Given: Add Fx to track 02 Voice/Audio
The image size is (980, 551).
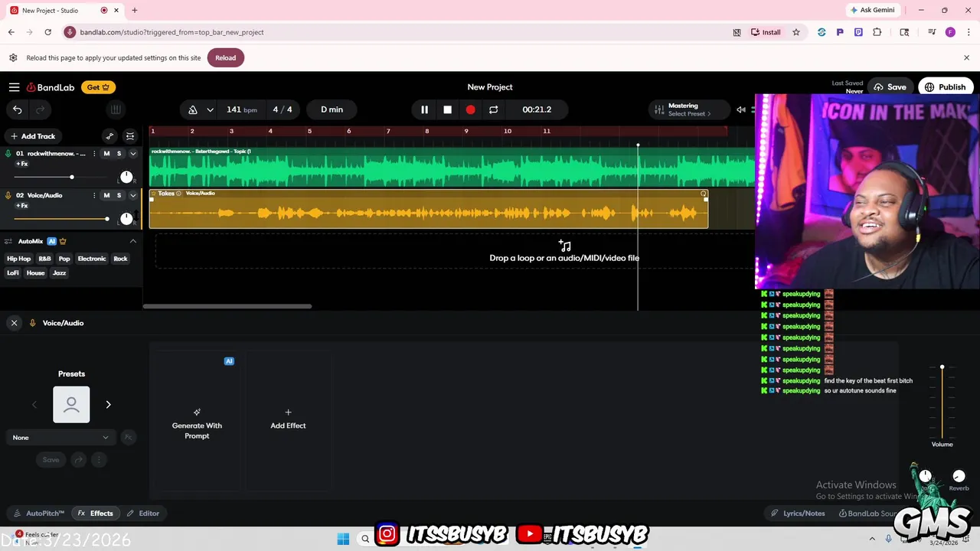Looking at the screenshot, I should [x=22, y=205].
